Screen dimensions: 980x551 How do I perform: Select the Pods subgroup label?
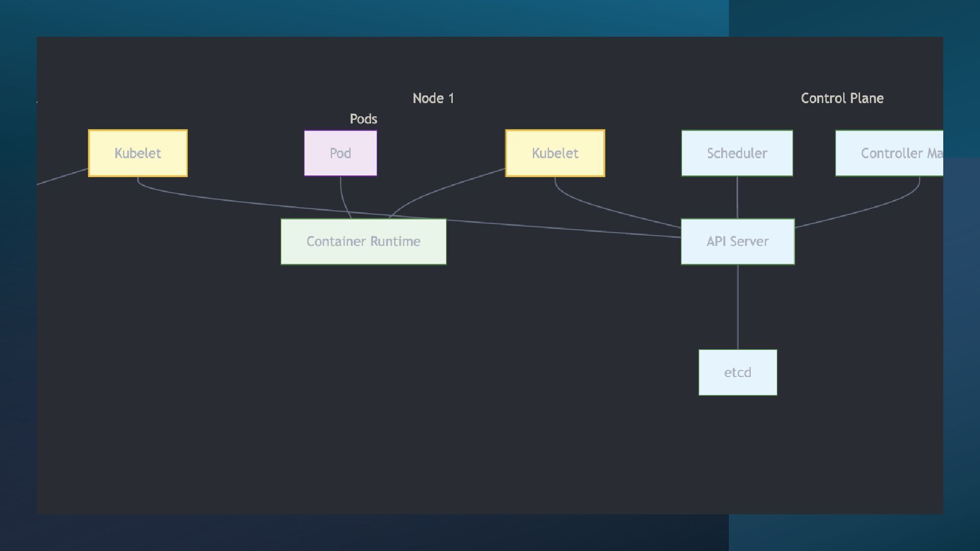point(363,119)
